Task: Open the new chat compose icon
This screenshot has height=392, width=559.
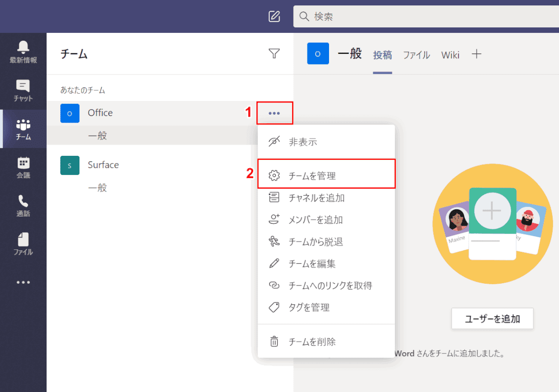Action: (274, 16)
